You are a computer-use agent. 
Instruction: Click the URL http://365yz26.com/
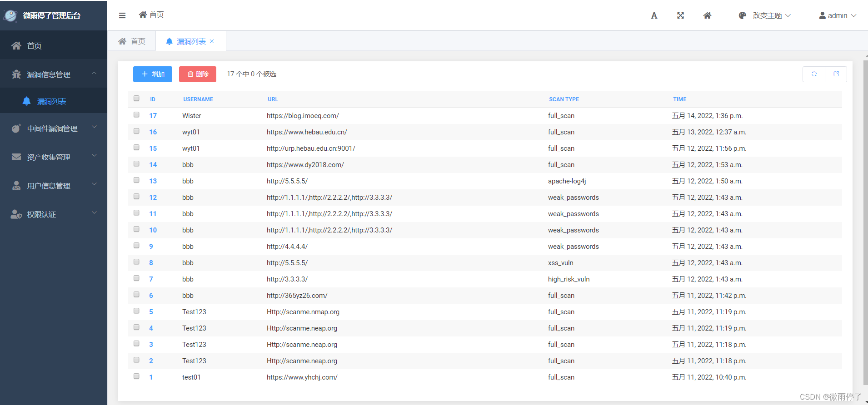pyautogui.click(x=297, y=296)
